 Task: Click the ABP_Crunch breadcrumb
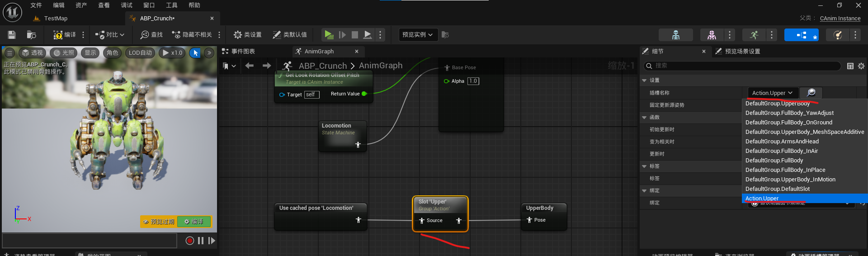[323, 66]
